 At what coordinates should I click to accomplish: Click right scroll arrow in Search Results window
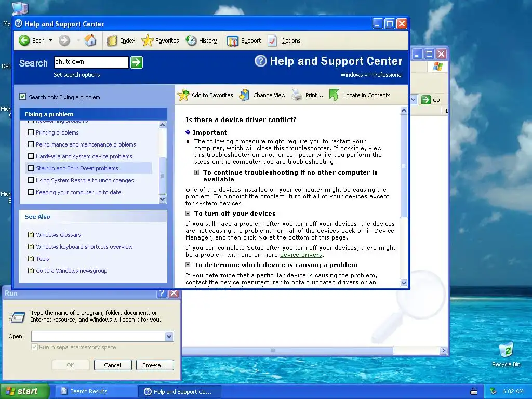point(443,351)
